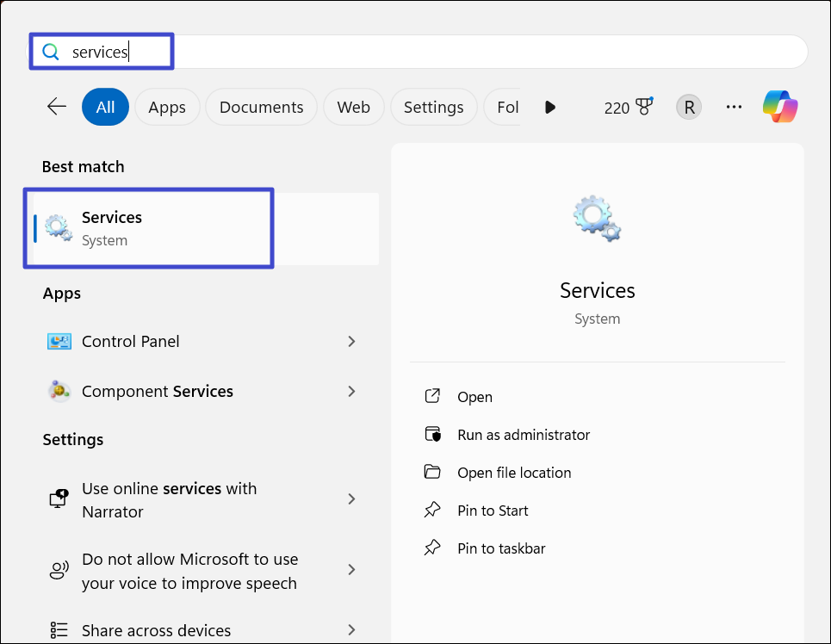The image size is (831, 644).
Task: Switch to the Apps filter tab
Action: [x=167, y=107]
